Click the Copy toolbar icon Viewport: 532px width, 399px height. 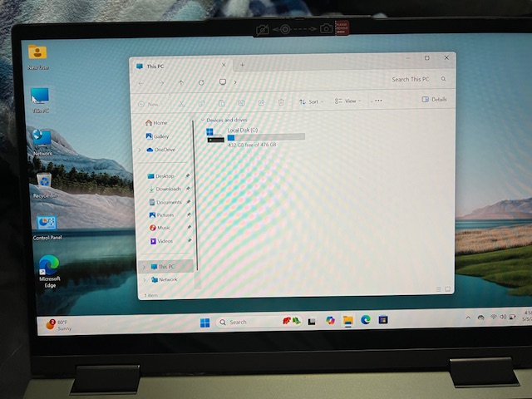pos(201,103)
